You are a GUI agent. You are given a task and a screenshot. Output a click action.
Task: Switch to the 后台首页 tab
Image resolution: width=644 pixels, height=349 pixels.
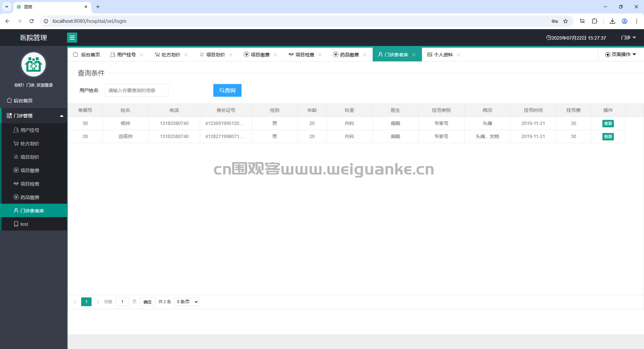87,54
